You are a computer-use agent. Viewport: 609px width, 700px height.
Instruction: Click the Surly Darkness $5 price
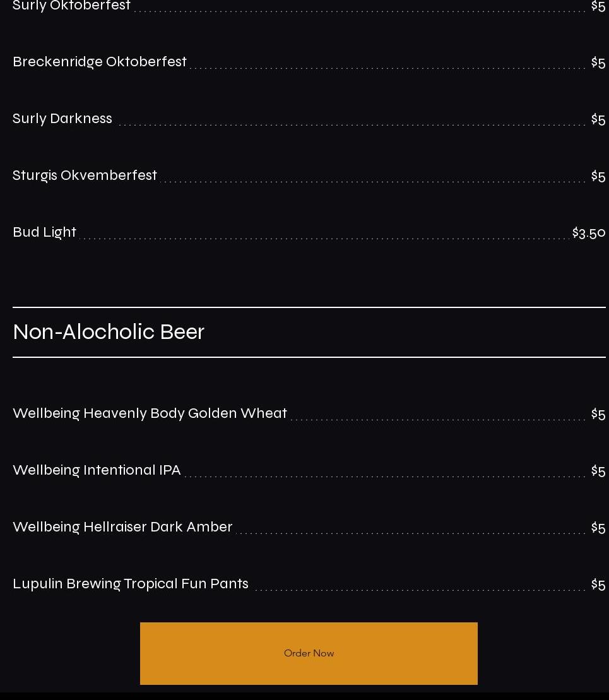click(598, 119)
